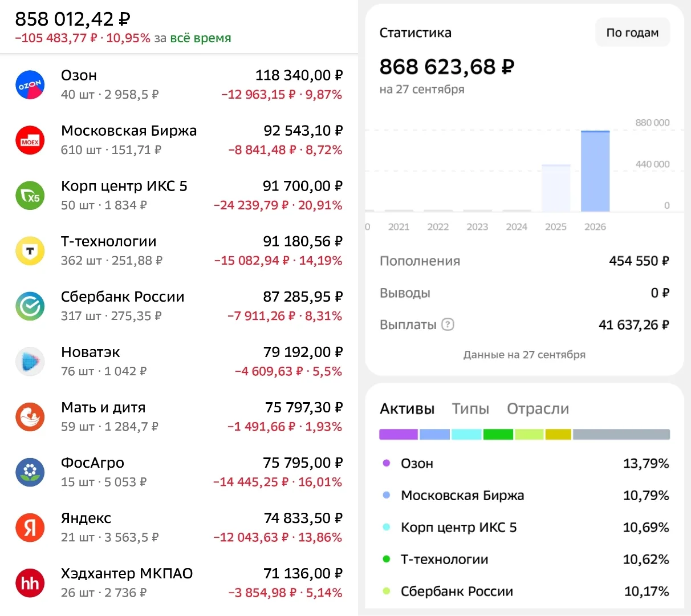Image resolution: width=691 pixels, height=616 pixels.
Task: Select the Активы tab
Action: click(x=407, y=409)
